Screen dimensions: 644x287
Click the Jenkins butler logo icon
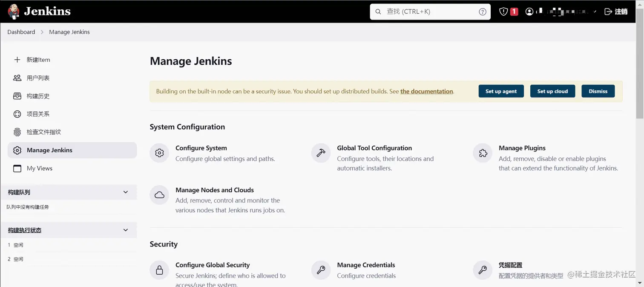[14, 12]
